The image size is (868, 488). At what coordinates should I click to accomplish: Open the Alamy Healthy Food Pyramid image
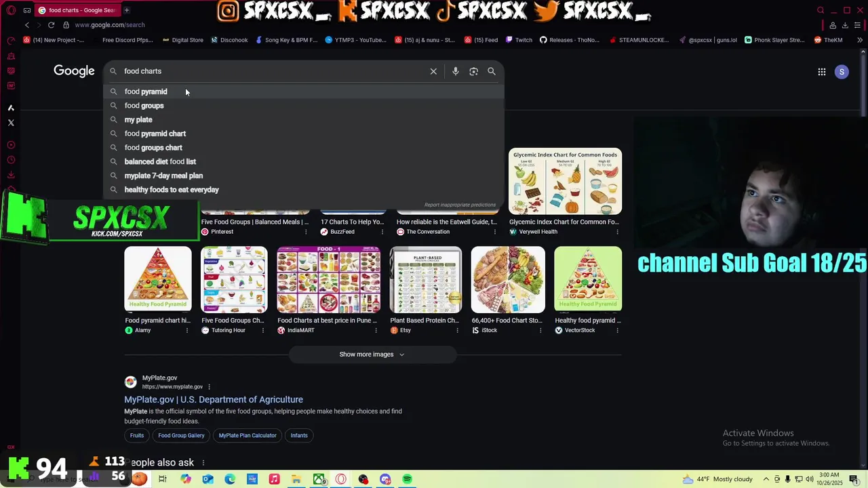pos(158,279)
